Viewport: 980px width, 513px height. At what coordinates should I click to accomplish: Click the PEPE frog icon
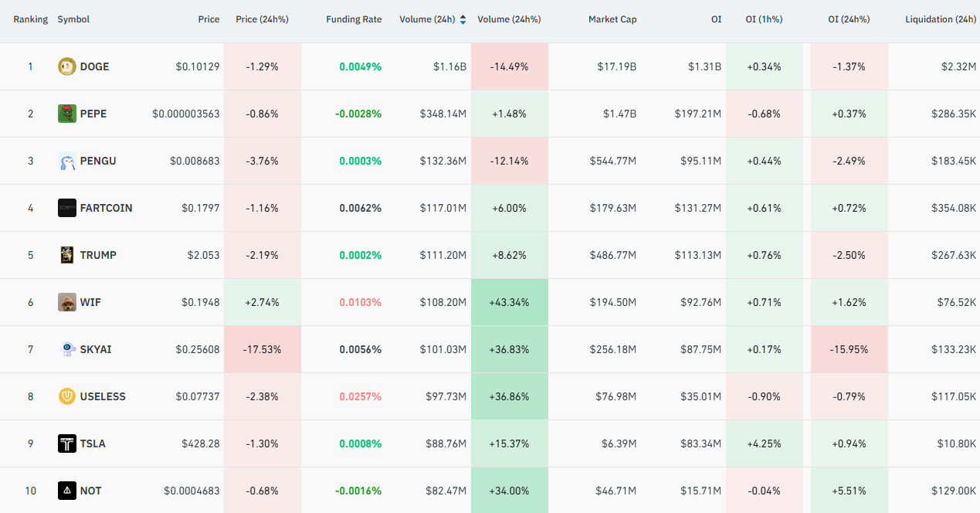coord(67,114)
